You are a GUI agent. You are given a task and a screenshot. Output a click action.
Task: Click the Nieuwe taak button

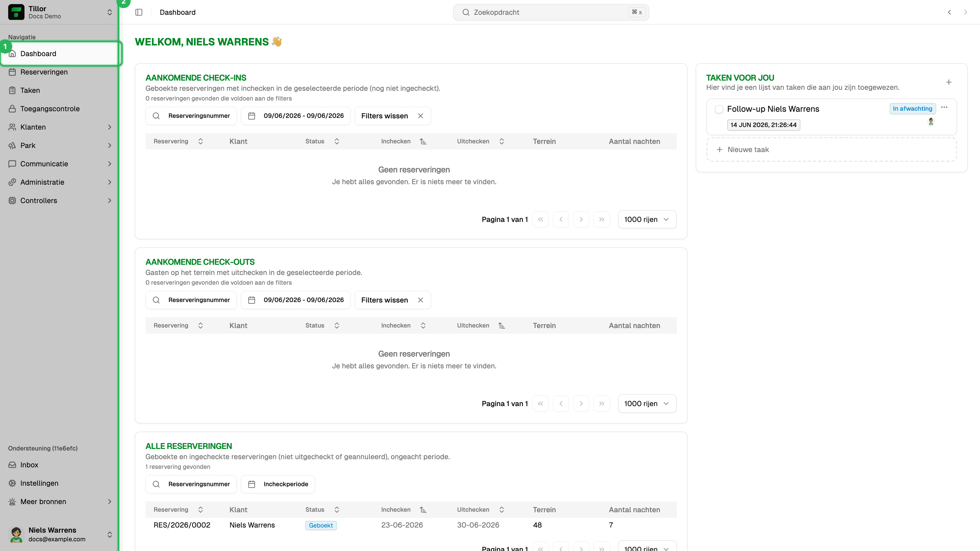(831, 149)
